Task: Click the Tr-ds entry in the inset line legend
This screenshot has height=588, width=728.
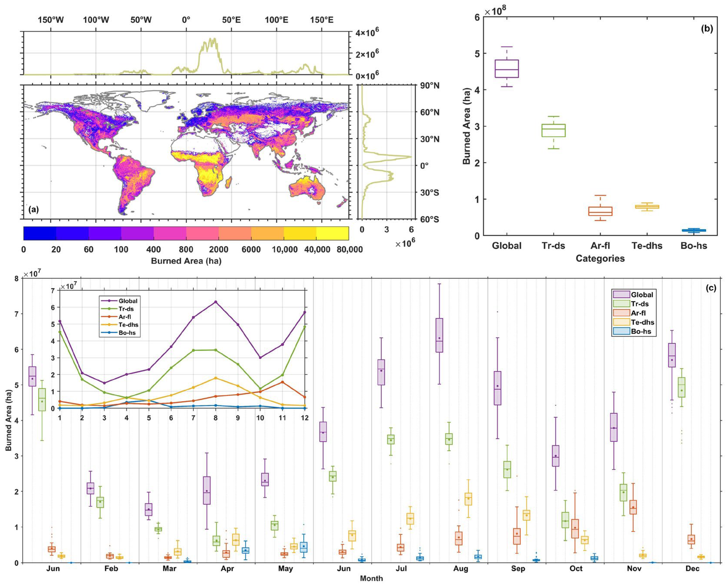Action: (117, 309)
